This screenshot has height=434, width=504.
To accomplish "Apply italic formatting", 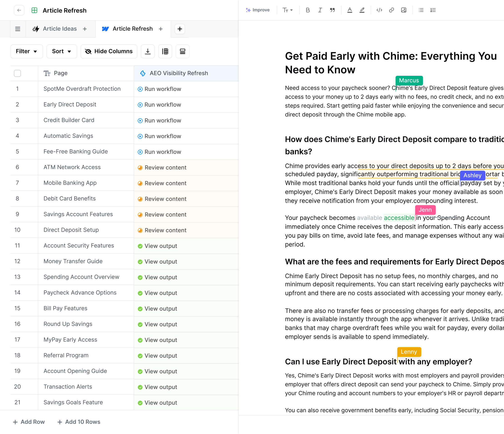I will 320,10.
